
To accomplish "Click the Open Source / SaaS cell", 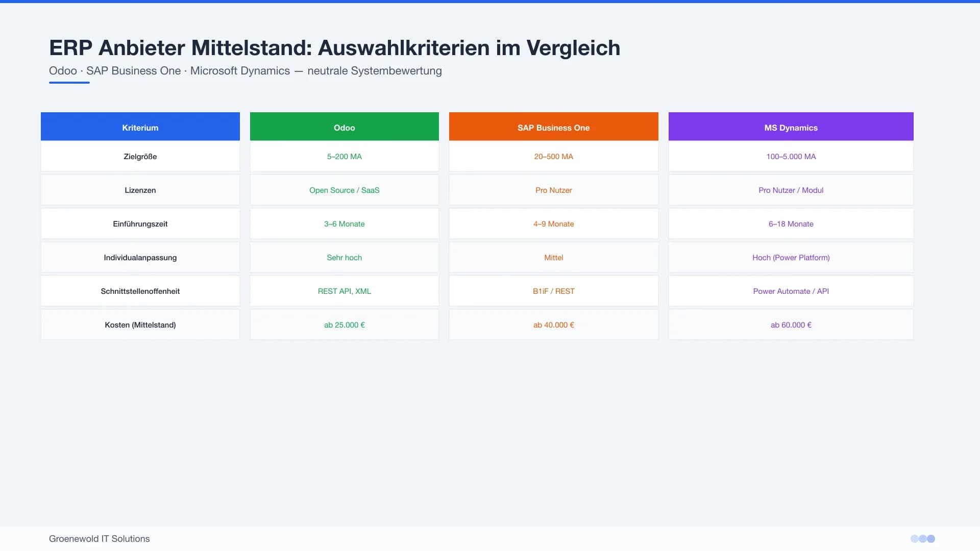I will (x=345, y=190).
